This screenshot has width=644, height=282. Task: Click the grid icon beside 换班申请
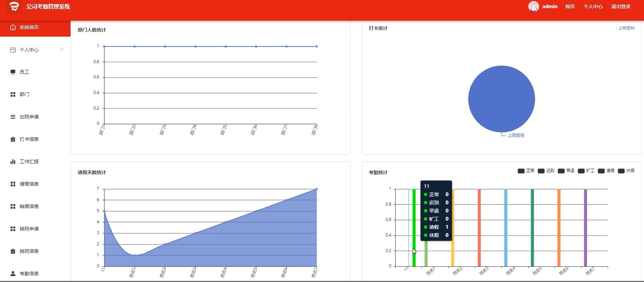[x=13, y=228]
